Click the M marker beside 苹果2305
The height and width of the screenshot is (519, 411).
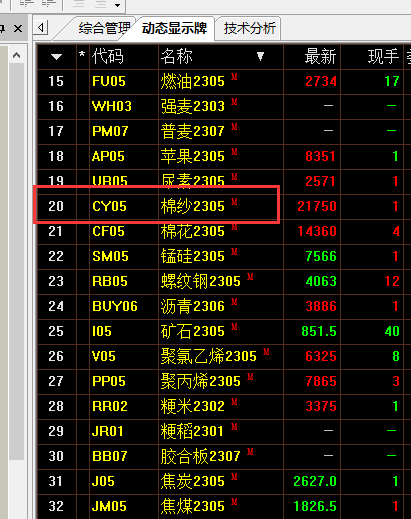tap(234, 152)
